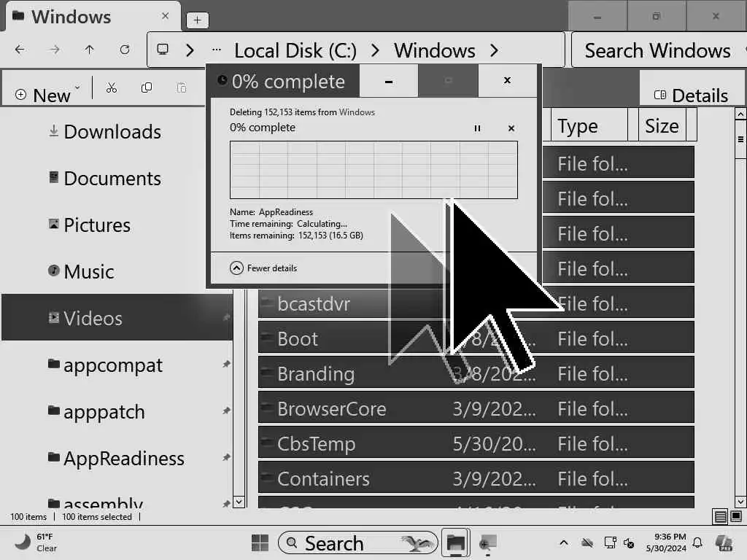This screenshot has height=560, width=747.
Task: Open Documents in sidebar
Action: point(112,179)
